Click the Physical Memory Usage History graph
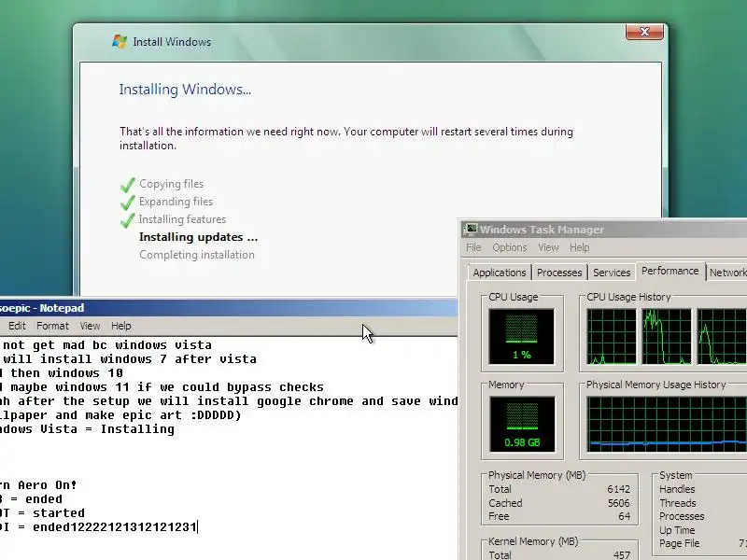 [x=667, y=424]
